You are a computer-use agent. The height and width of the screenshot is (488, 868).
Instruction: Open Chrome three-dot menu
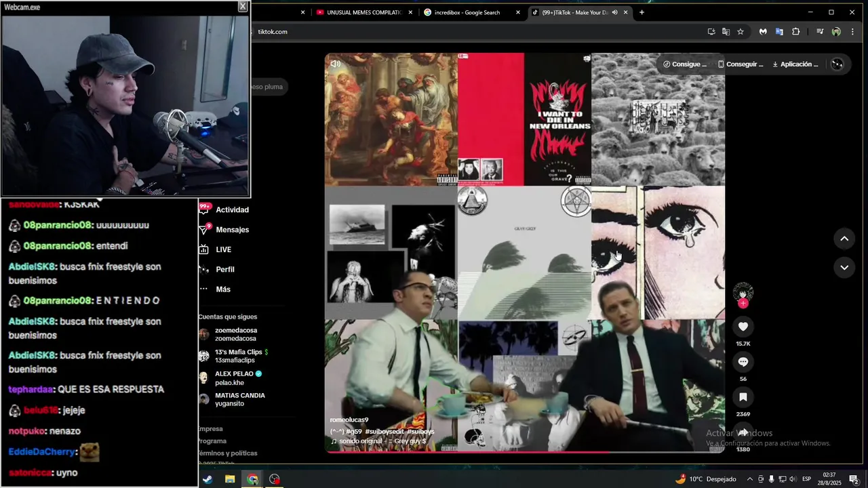coord(852,32)
